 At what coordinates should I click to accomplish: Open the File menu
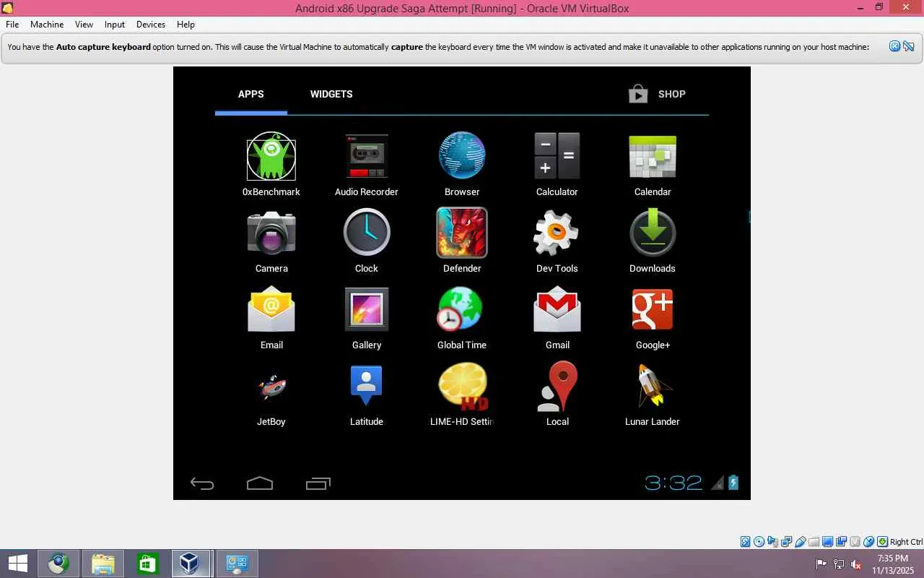click(12, 24)
